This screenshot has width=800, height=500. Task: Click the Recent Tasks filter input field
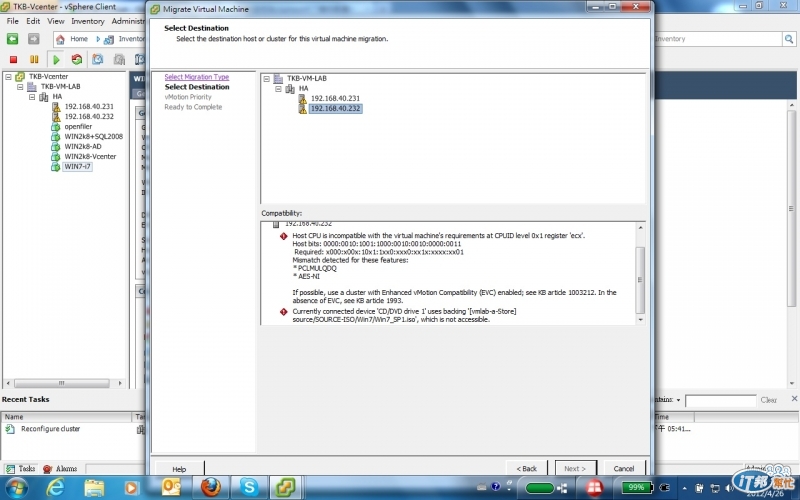coord(720,401)
